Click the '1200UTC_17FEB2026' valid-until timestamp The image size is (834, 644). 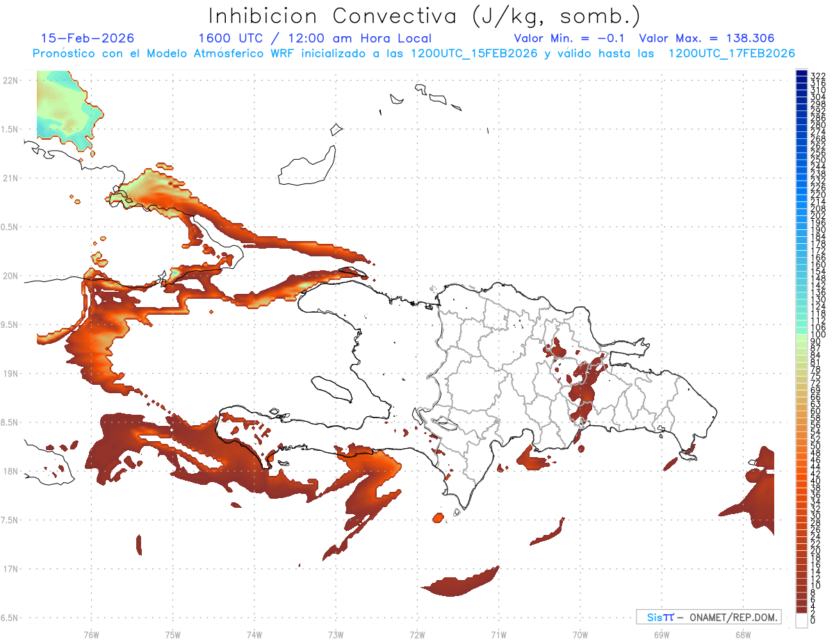732,53
